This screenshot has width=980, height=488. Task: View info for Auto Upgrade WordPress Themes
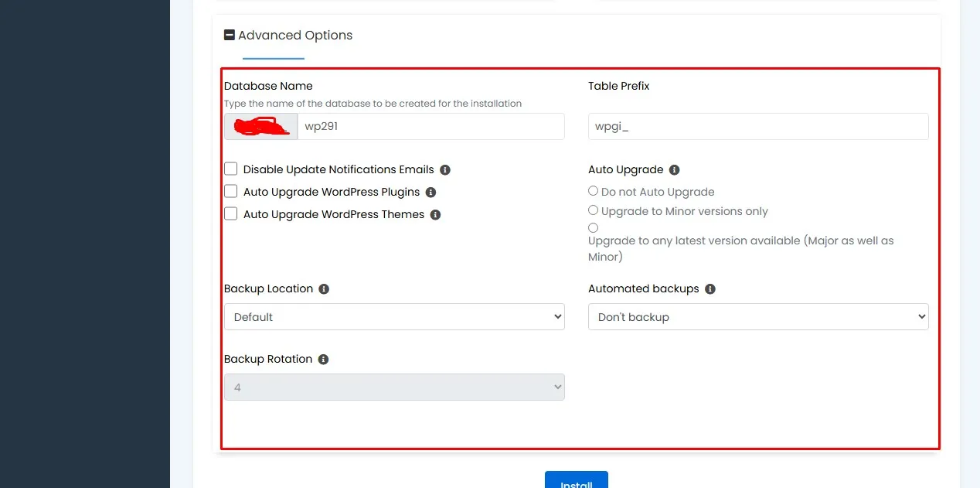click(x=435, y=214)
